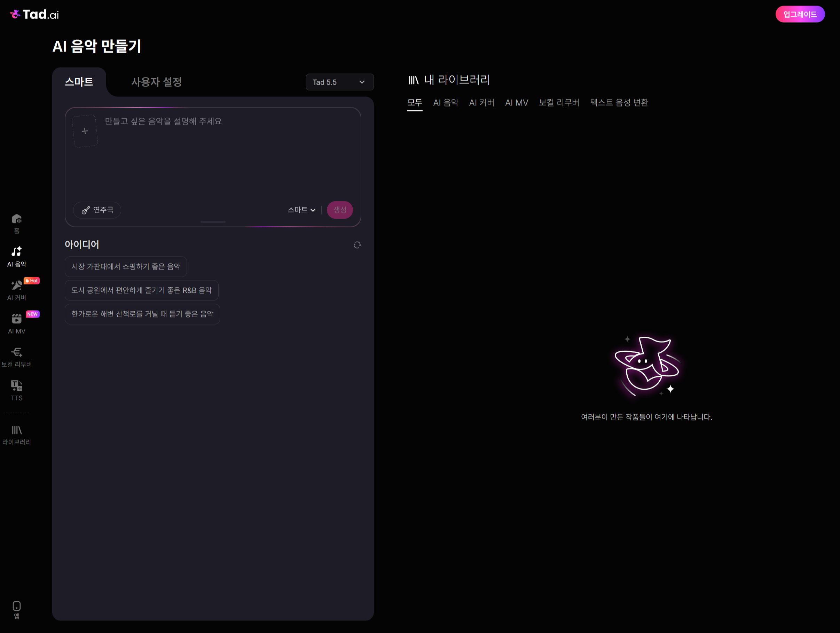This screenshot has width=840, height=633.
Task: Click the 생성 generate button
Action: (340, 210)
